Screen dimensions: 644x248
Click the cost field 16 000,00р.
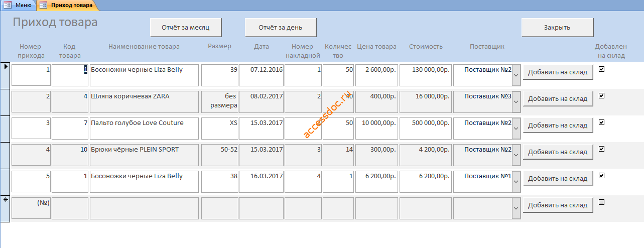(x=426, y=101)
